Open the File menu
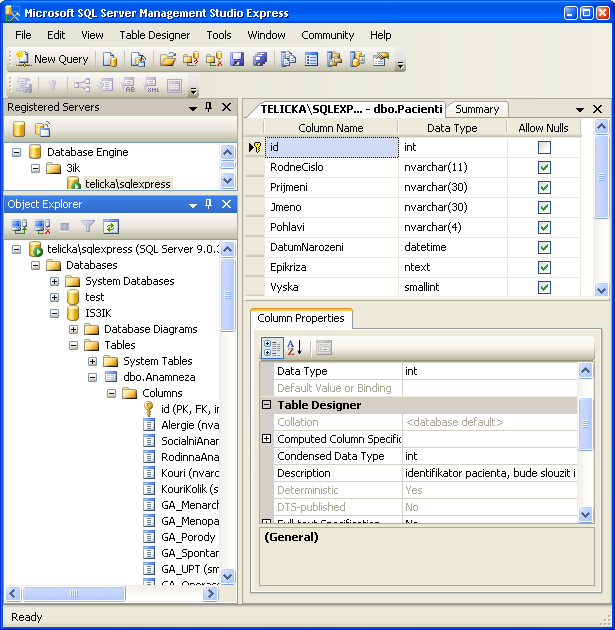Viewport: 615px width, 630px height. click(23, 35)
